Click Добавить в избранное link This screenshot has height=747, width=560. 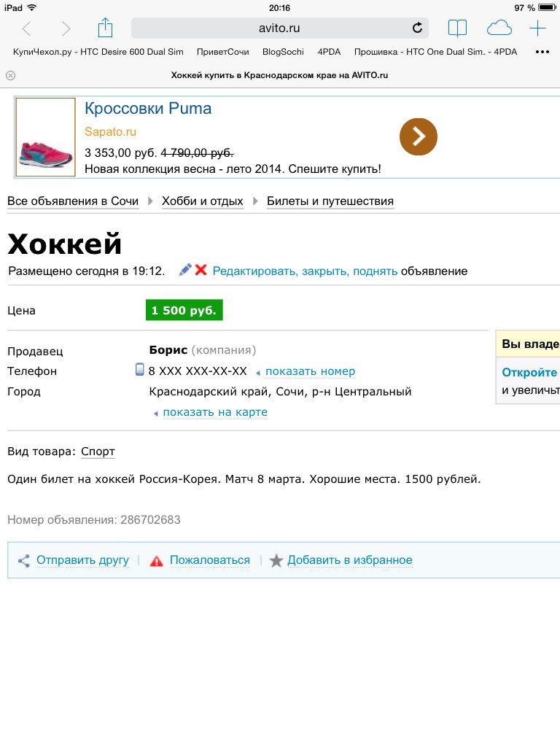pos(349,560)
